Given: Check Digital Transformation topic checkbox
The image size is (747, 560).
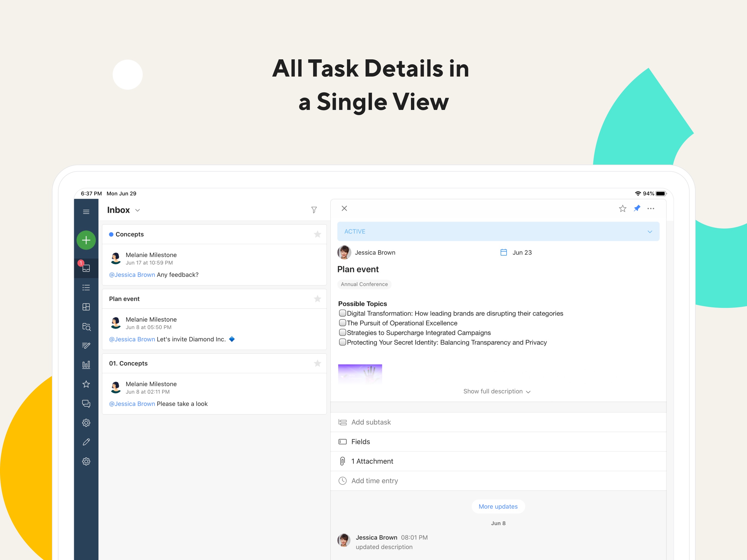Looking at the screenshot, I should click(x=342, y=313).
